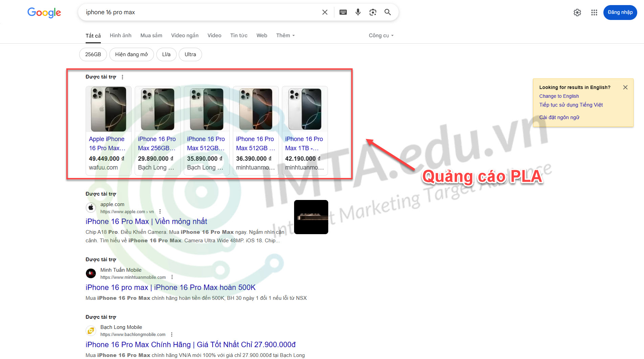
Task: Click the apple.com ad phone thumbnail
Action: click(x=311, y=217)
